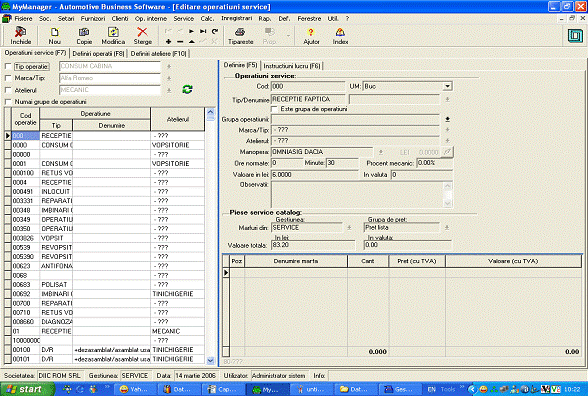Switch to Definiri ateliere (F10) tab

158,54
